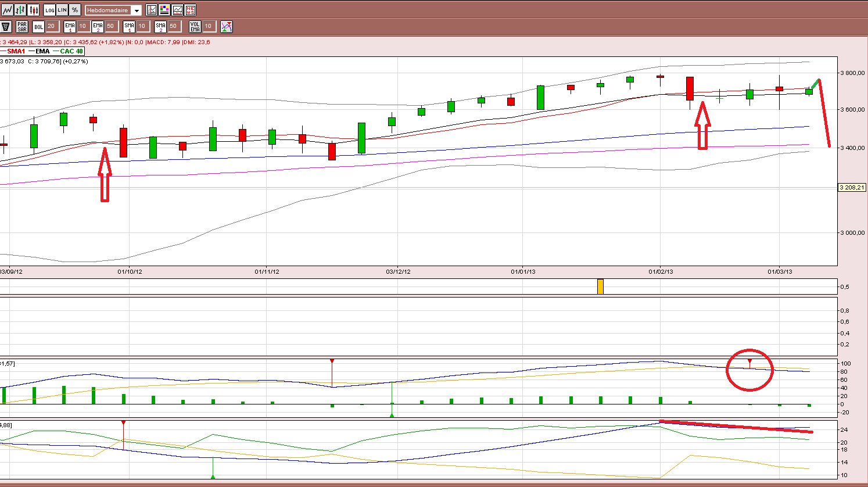Toggle the PAR SAR indicator

pos(22,27)
